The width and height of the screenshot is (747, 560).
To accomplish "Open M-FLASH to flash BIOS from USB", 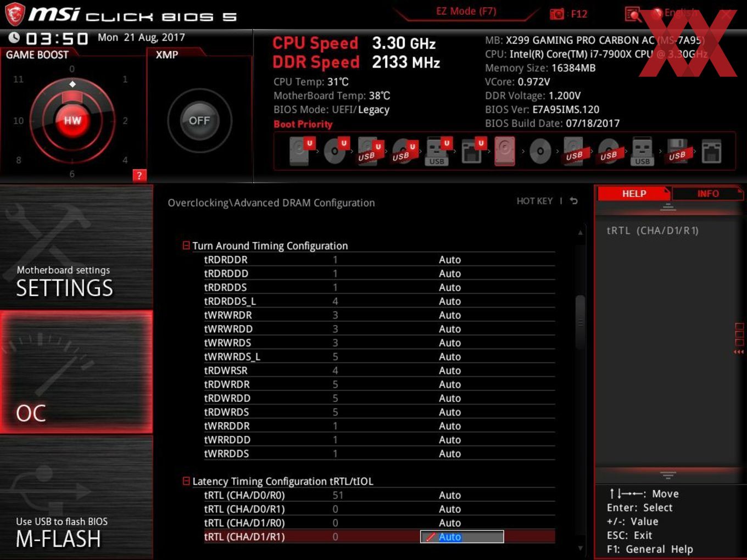I will click(x=76, y=497).
